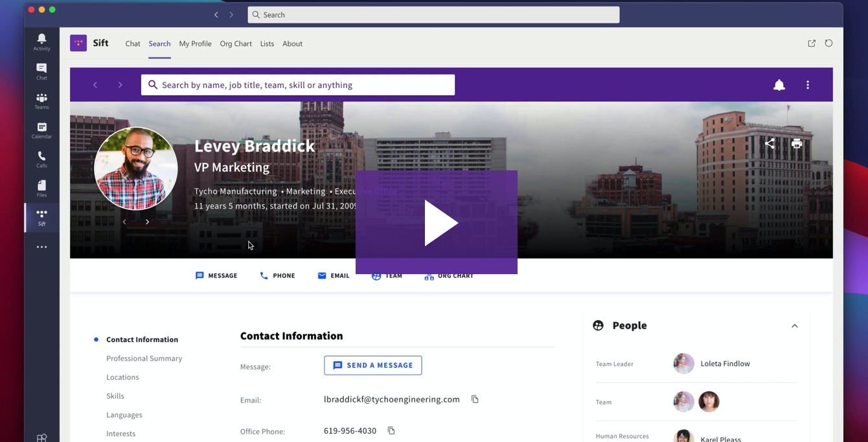Open Levey Braddick's profile photo
The width and height of the screenshot is (868, 442).
pos(136,169)
